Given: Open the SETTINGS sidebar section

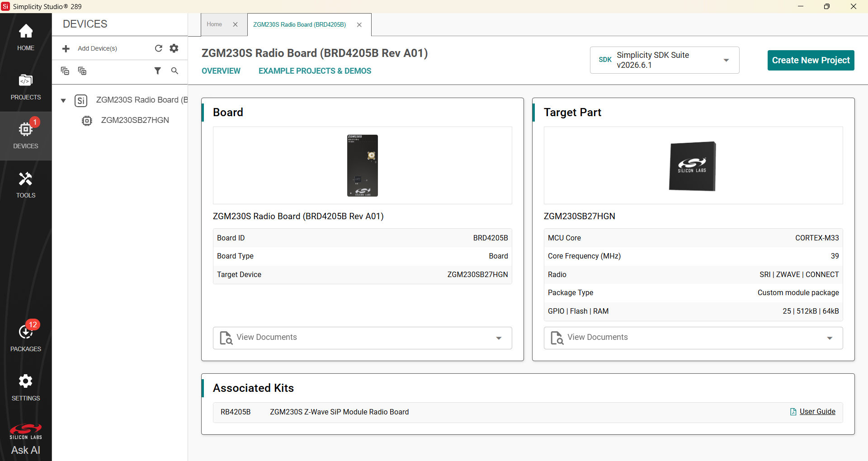Looking at the screenshot, I should pos(26,387).
